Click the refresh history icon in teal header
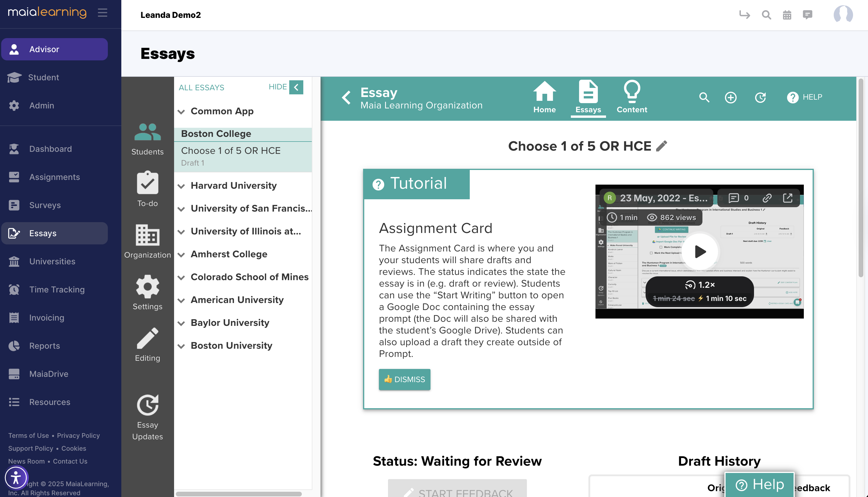 click(x=760, y=97)
